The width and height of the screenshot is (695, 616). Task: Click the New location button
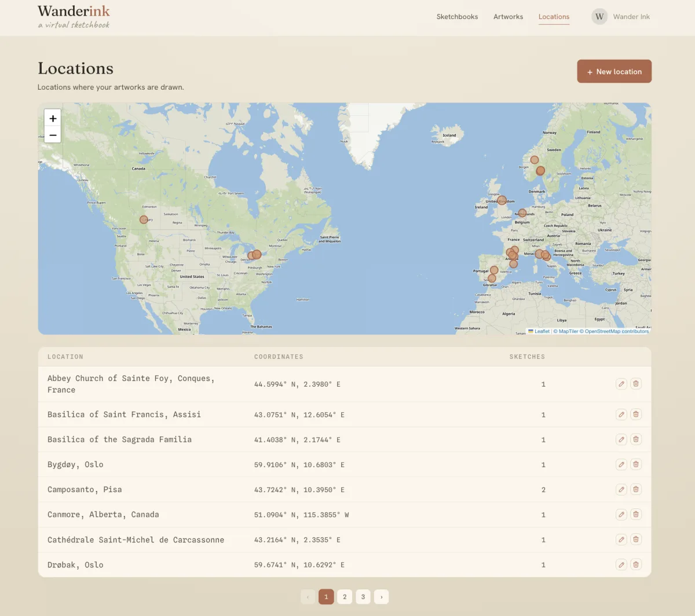(x=614, y=71)
